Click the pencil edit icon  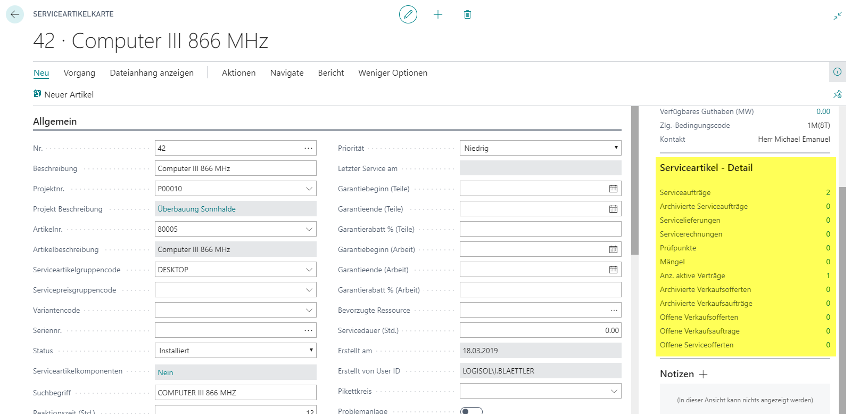coord(408,14)
